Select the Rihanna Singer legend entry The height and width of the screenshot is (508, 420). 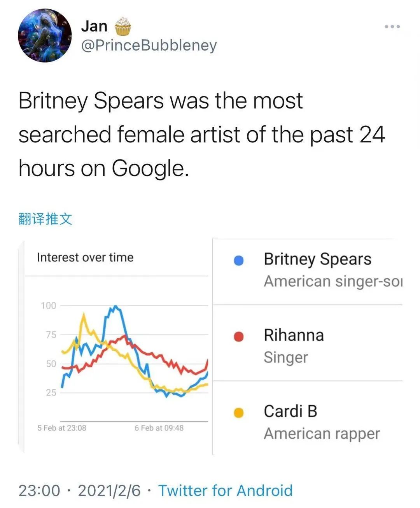pyautogui.click(x=308, y=343)
